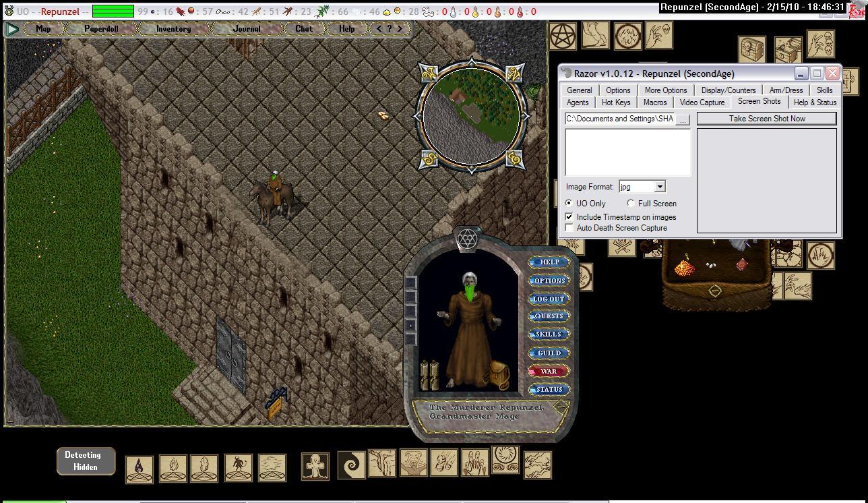Switch to the Hot Keys tab
The width and height of the screenshot is (868, 503).
tap(616, 102)
